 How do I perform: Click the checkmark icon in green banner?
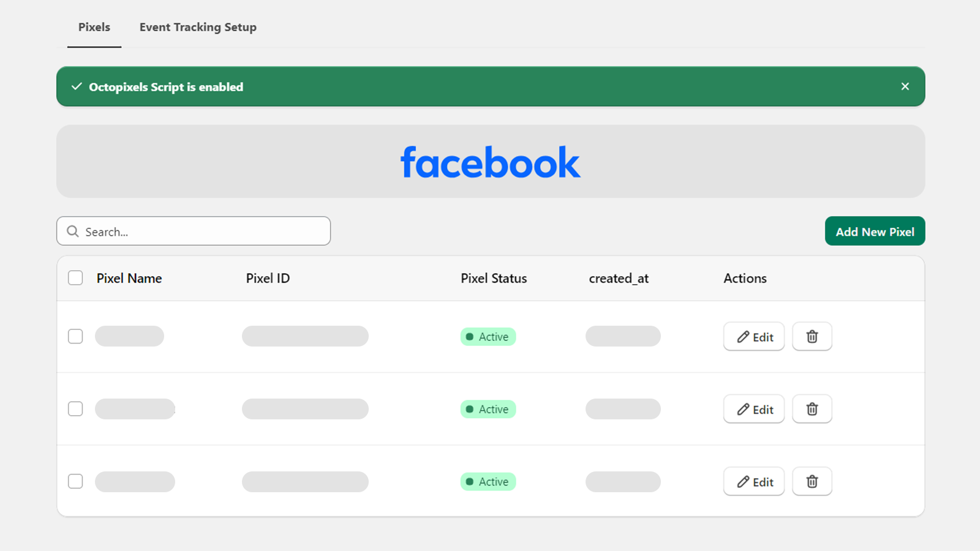(x=77, y=86)
